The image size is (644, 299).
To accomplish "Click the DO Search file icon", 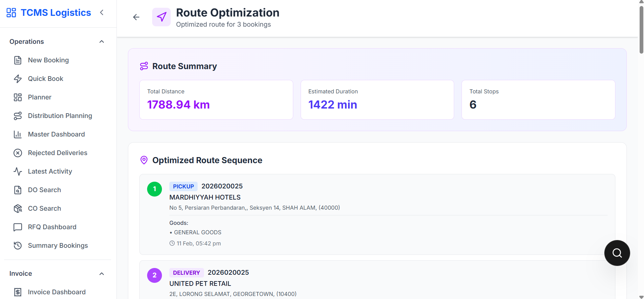I will (18, 190).
